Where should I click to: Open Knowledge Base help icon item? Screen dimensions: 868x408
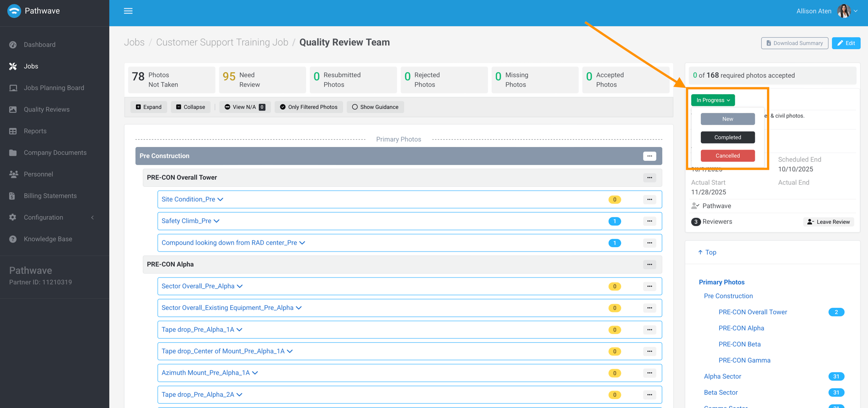coord(13,239)
